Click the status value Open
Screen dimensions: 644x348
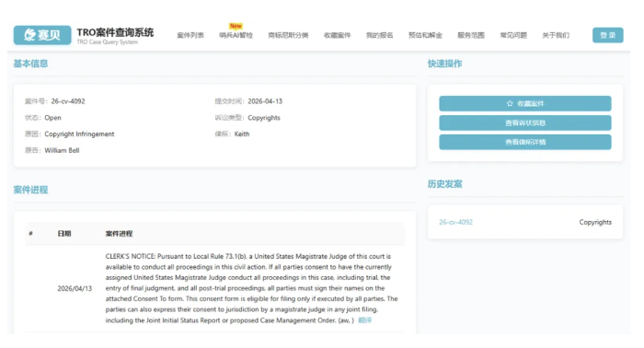click(52, 118)
